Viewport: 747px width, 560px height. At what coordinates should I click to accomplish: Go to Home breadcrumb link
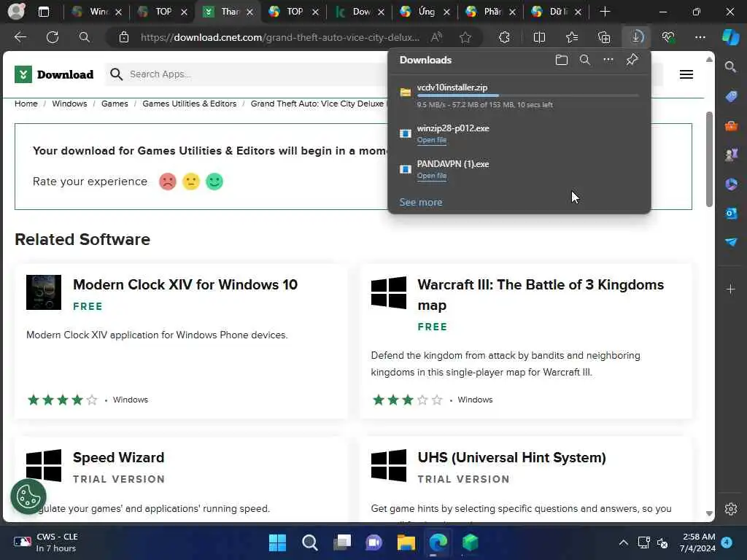(x=26, y=104)
